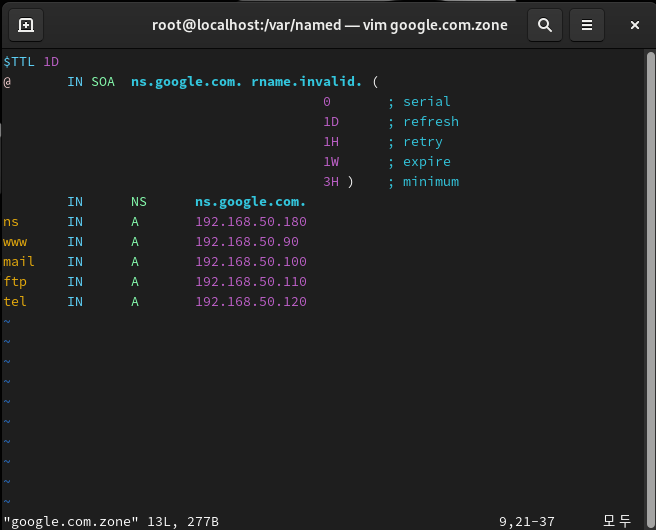The image size is (656, 530).
Task: Click IP address 192.168.50.180
Action: [251, 222]
